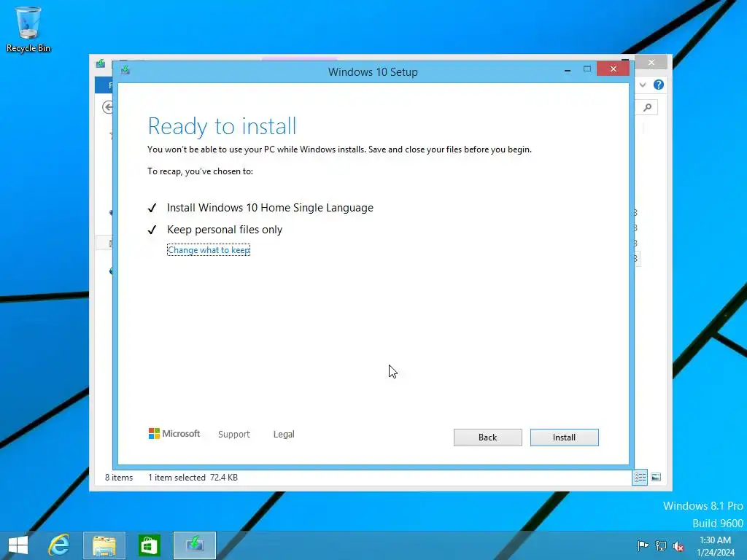Viewport: 747px width, 560px height.
Task: Click the muted volume icon in tray
Action: tap(678, 546)
